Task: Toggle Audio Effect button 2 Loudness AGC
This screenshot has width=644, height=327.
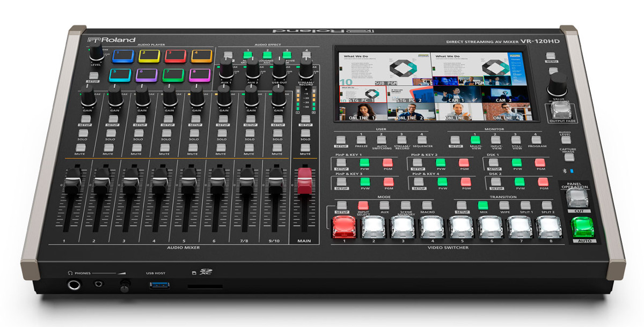Action: (267, 55)
